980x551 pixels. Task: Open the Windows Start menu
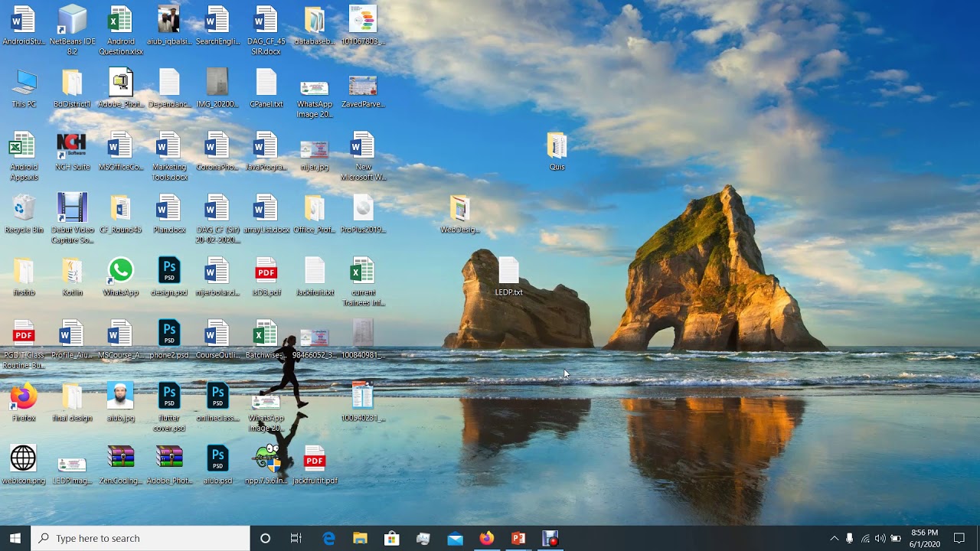click(15, 539)
